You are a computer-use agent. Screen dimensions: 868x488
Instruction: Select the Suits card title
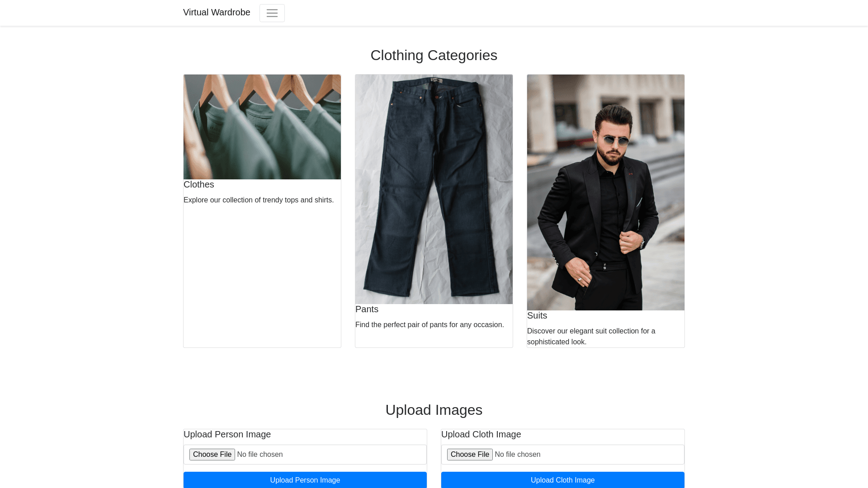point(537,316)
